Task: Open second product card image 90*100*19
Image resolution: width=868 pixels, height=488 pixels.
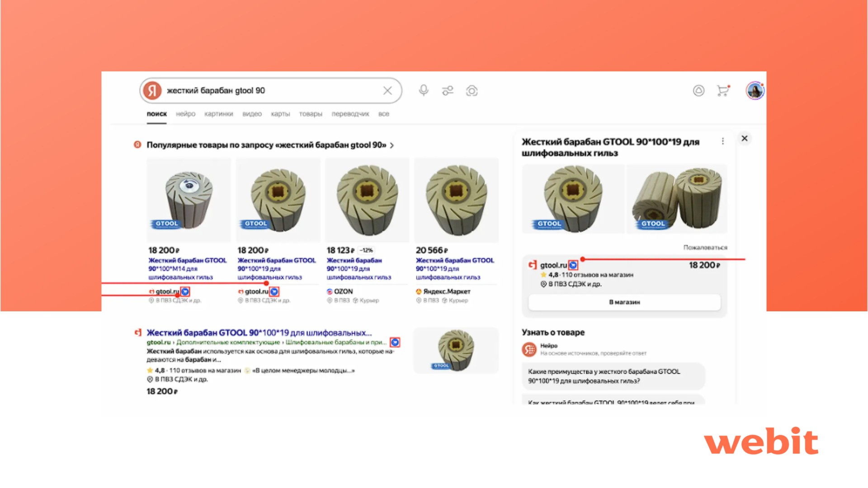Action: [x=278, y=200]
